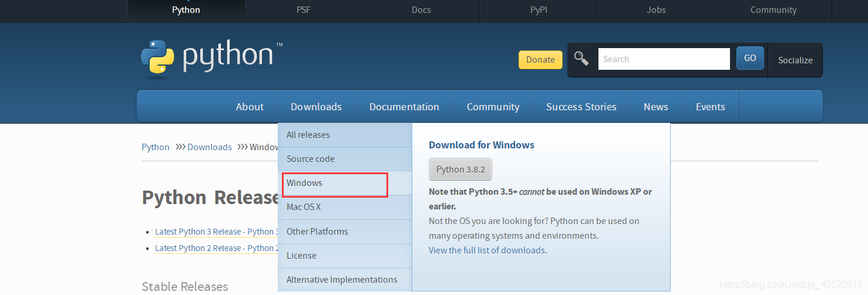Focus the Search input field
This screenshot has width=868, height=295.
[664, 59]
